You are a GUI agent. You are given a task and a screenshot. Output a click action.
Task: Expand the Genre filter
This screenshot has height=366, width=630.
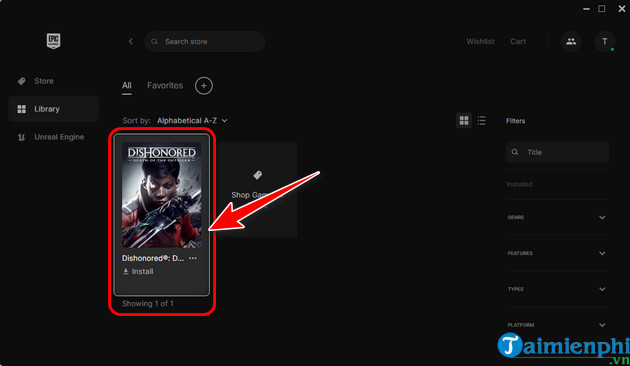tap(557, 217)
